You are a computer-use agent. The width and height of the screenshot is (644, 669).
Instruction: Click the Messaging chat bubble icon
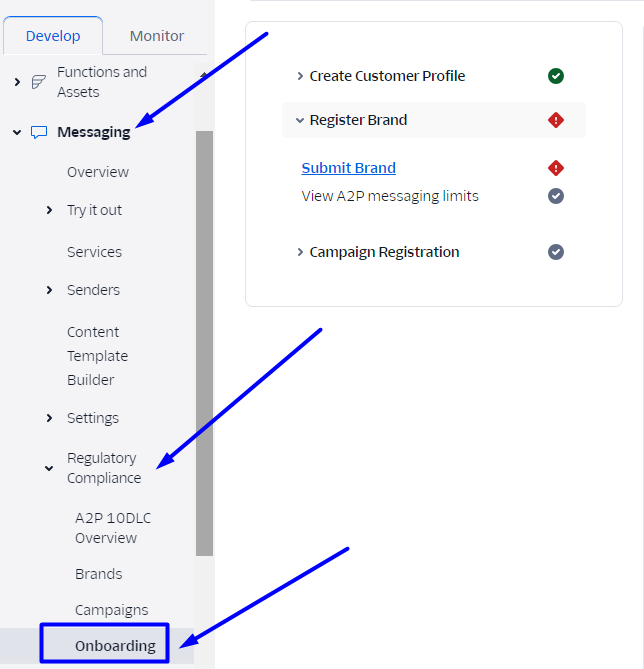click(39, 132)
